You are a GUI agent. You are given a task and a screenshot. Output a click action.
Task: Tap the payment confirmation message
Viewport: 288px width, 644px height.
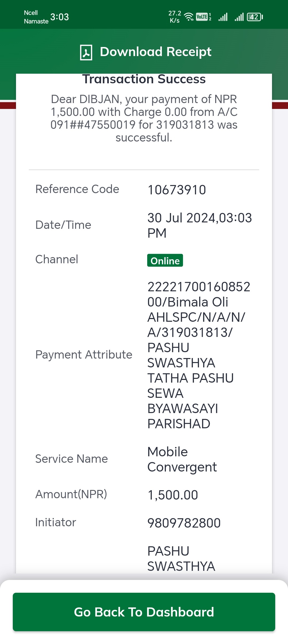[144, 118]
